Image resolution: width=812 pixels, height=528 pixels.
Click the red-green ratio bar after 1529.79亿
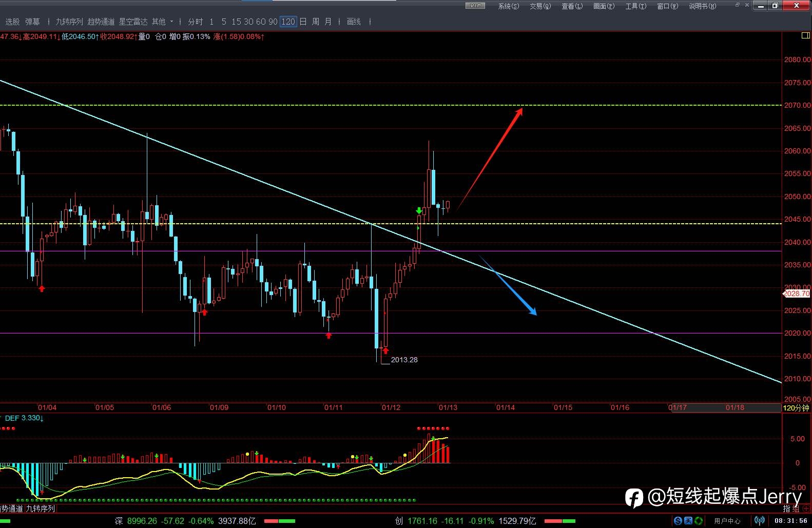pos(560,521)
